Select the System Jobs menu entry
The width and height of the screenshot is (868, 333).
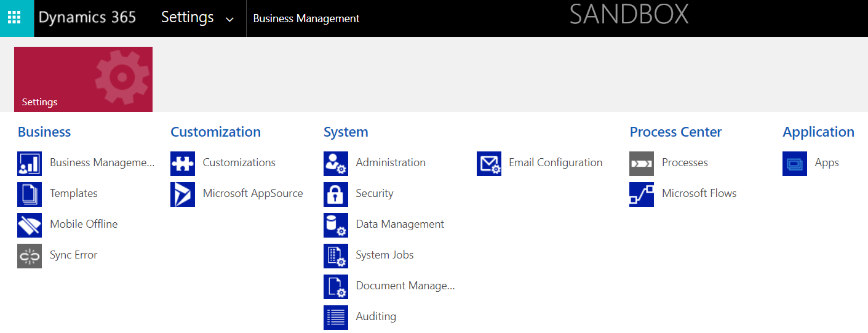[384, 255]
